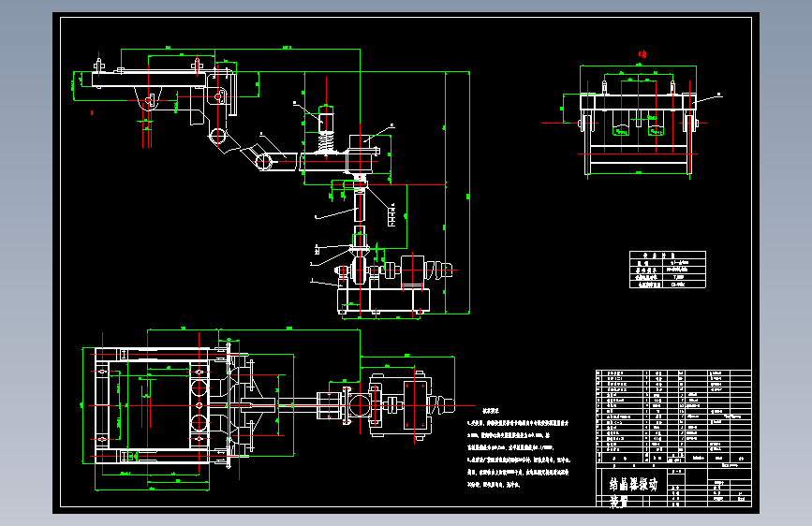Click the parts list table above the title block
The height and width of the screenshot is (526, 812).
pos(673,416)
